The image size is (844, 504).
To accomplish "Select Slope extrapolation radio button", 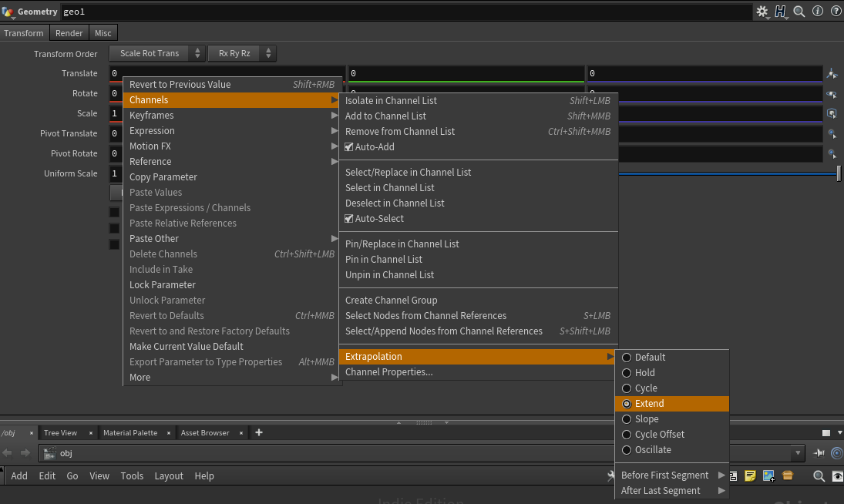I will (627, 419).
